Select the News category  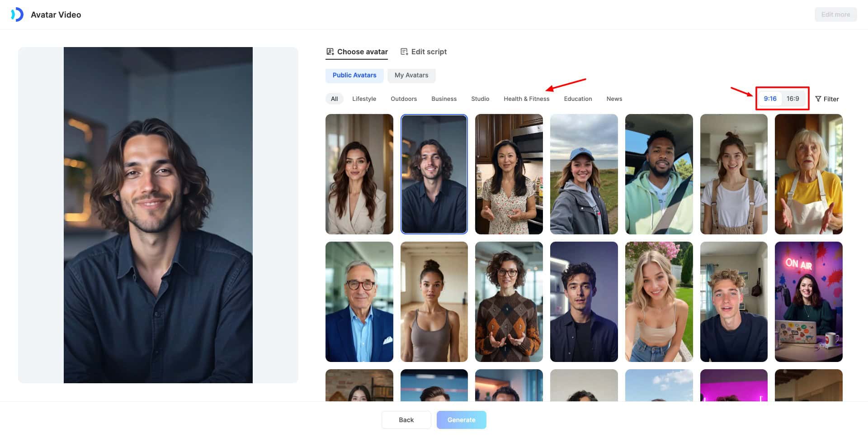614,99
